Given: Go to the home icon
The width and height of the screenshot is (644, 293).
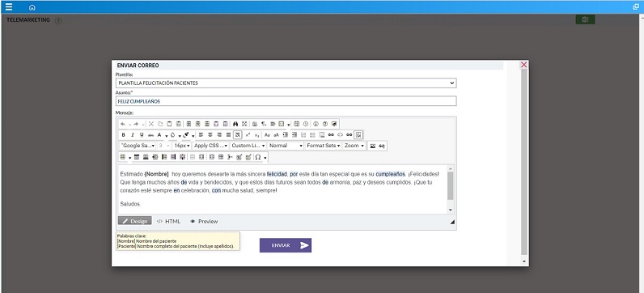Looking at the screenshot, I should click(32, 7).
